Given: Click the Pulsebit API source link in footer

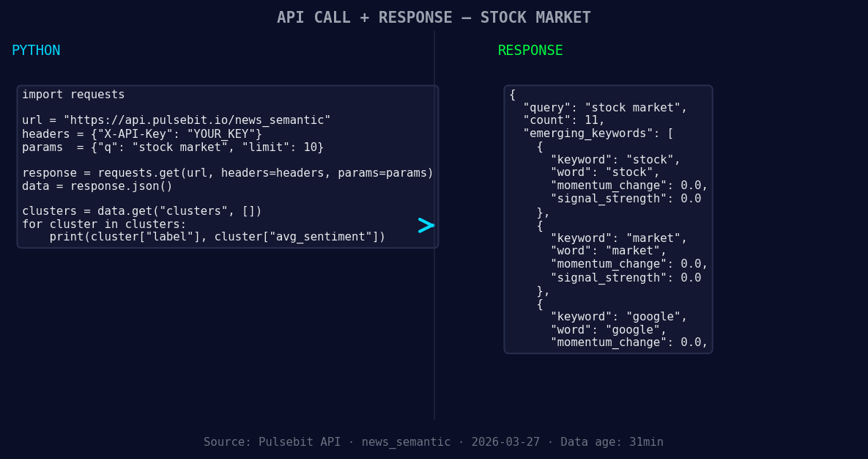Looking at the screenshot, I should pos(300,441).
